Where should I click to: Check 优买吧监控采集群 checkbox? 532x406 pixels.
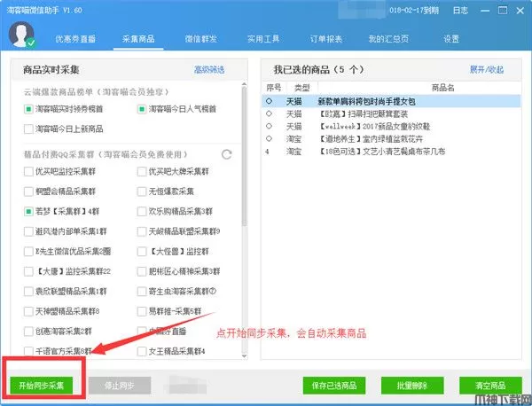(x=28, y=172)
